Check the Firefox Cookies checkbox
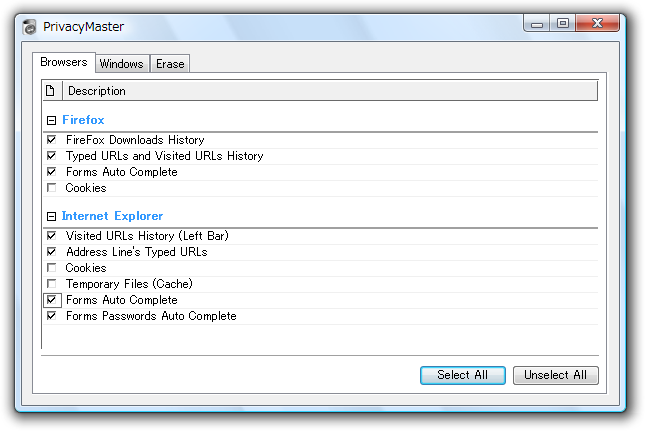Image resolution: width=646 pixels, height=431 pixels. 51,188
